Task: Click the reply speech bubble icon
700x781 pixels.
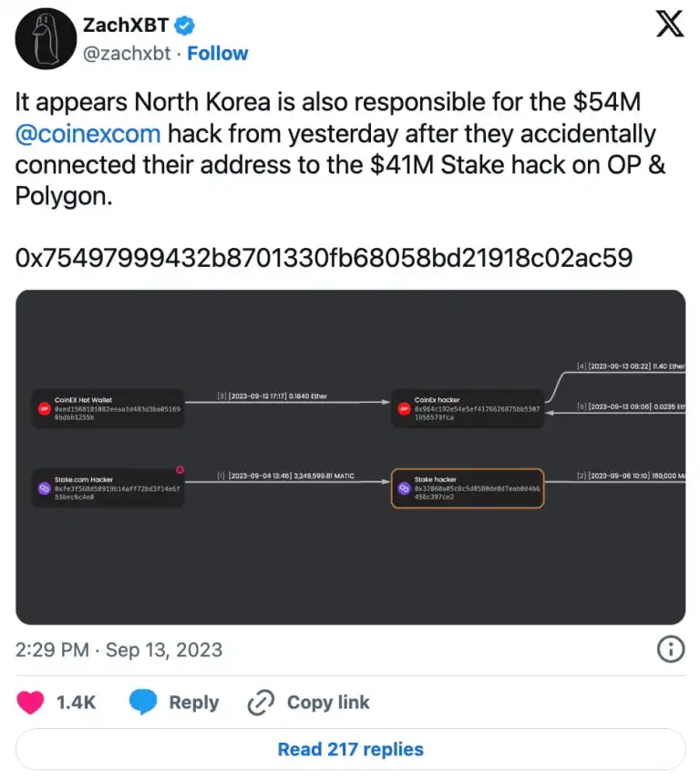Action: pos(143,703)
